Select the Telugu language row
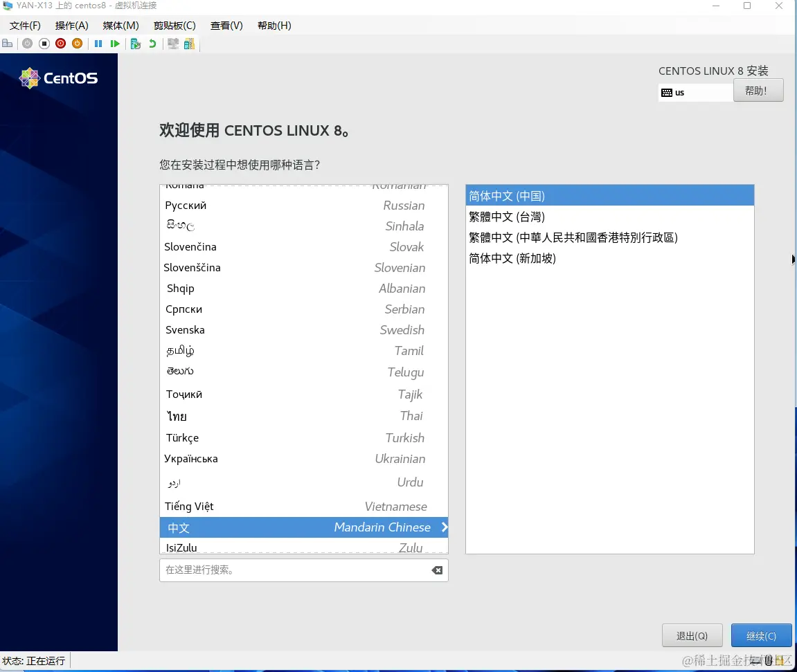797x672 pixels. pyautogui.click(x=303, y=372)
